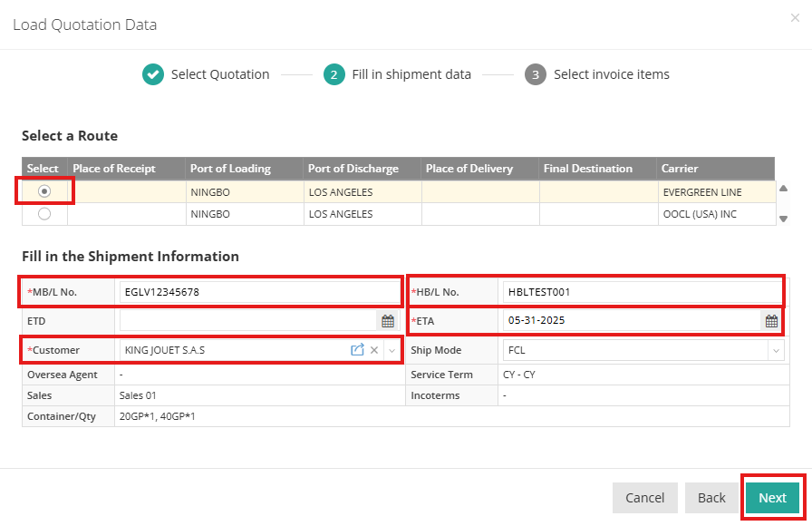Click the MB/L No. input field
The width and height of the screenshot is (812, 526).
pos(258,291)
